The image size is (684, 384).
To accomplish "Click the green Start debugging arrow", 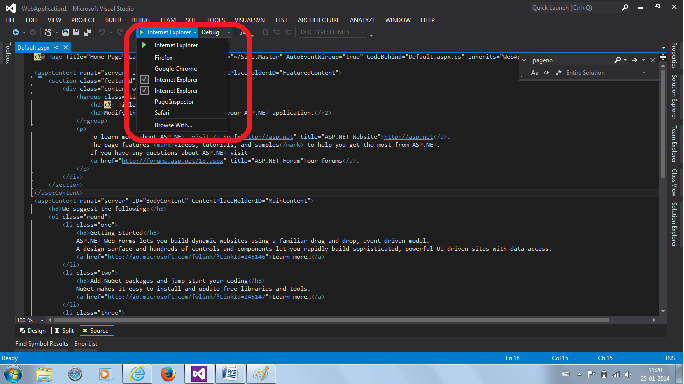I will 142,32.
